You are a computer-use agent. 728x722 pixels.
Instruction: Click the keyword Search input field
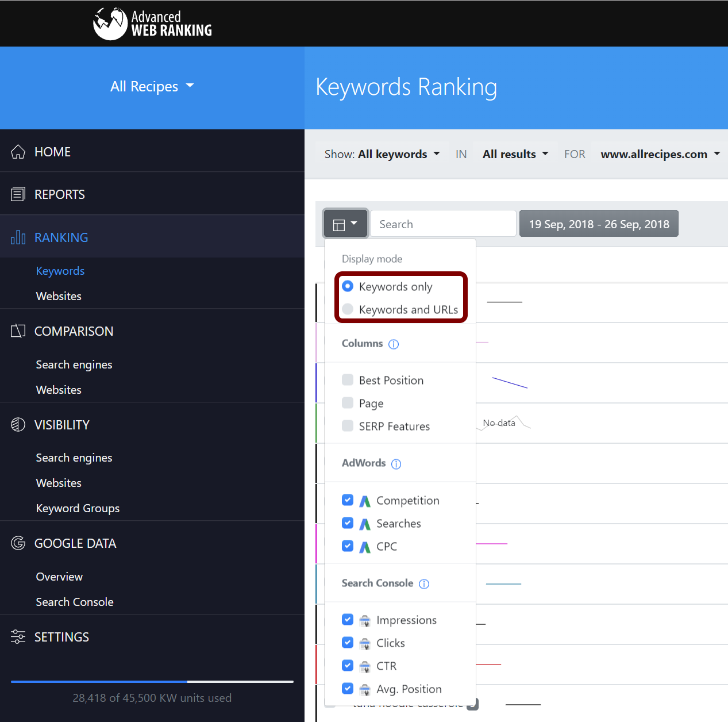click(x=443, y=224)
